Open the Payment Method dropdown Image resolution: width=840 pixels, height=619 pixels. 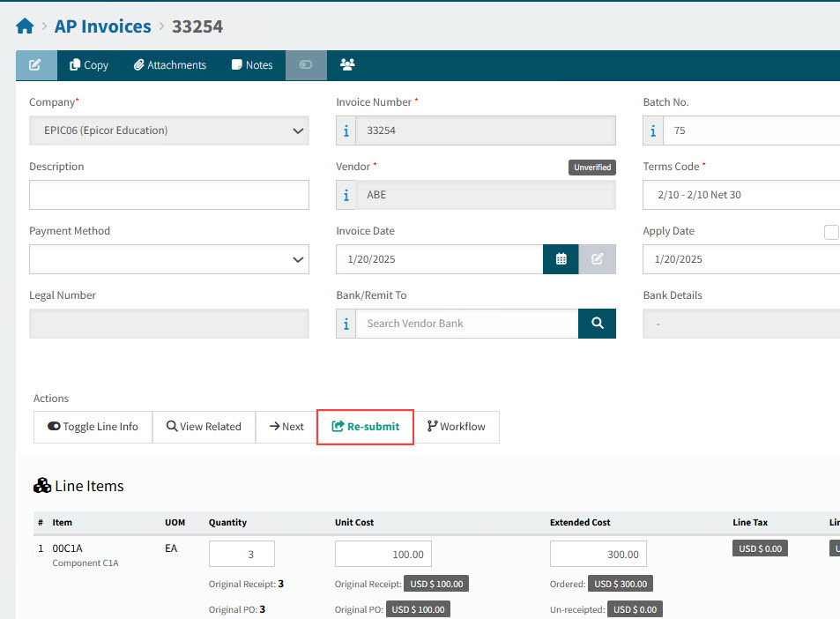[x=169, y=259]
